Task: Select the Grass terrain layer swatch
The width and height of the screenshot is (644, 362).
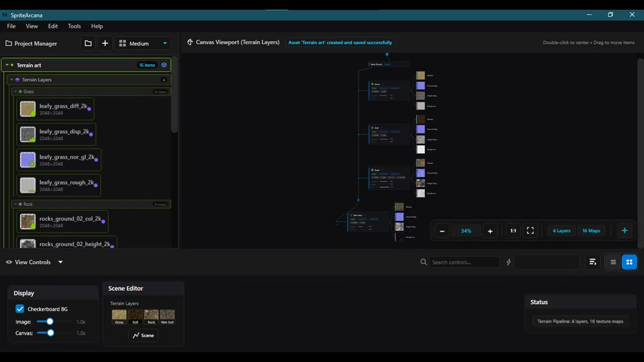Action: pyautogui.click(x=119, y=317)
